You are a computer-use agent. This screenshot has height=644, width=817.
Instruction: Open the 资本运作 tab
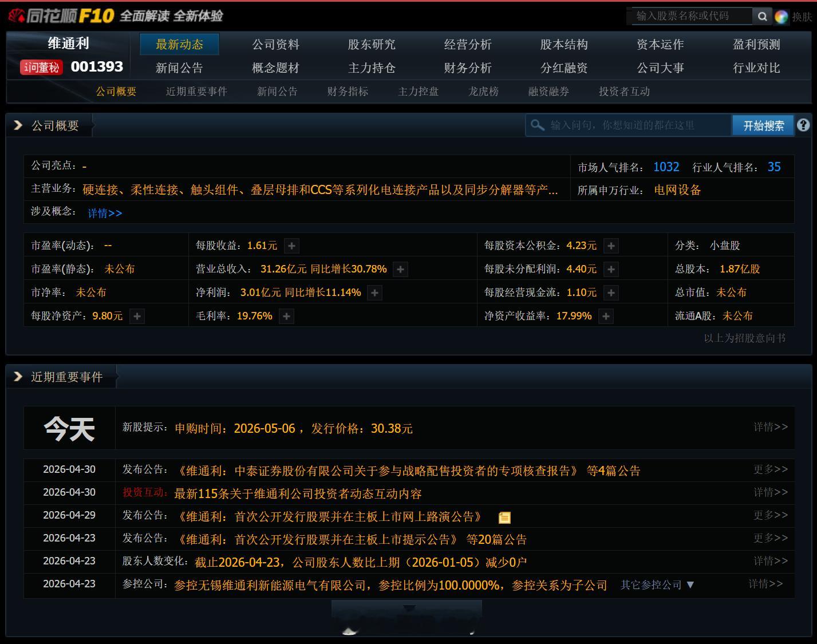660,45
